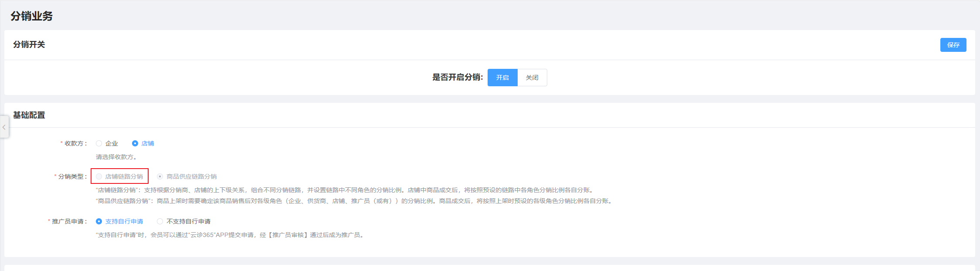Click the 请选择收款方 hint text
This screenshot has height=271, width=980.
[x=117, y=157]
